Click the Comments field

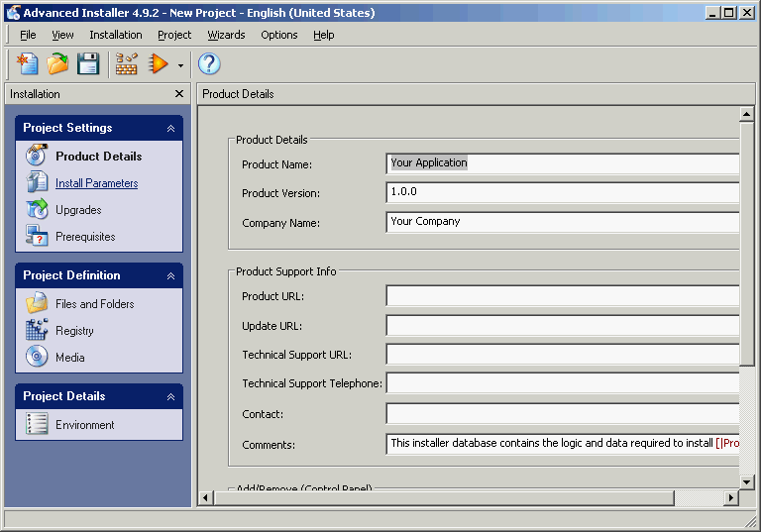(x=563, y=444)
